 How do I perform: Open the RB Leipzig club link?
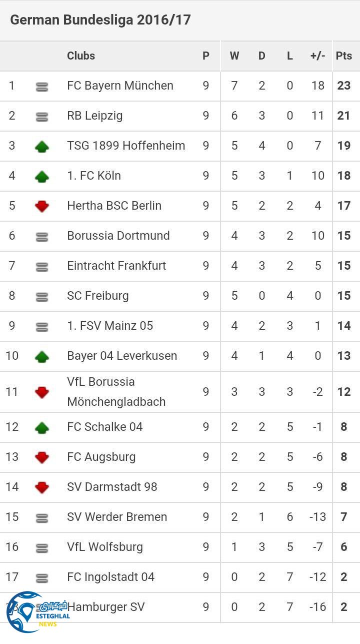pos(95,116)
